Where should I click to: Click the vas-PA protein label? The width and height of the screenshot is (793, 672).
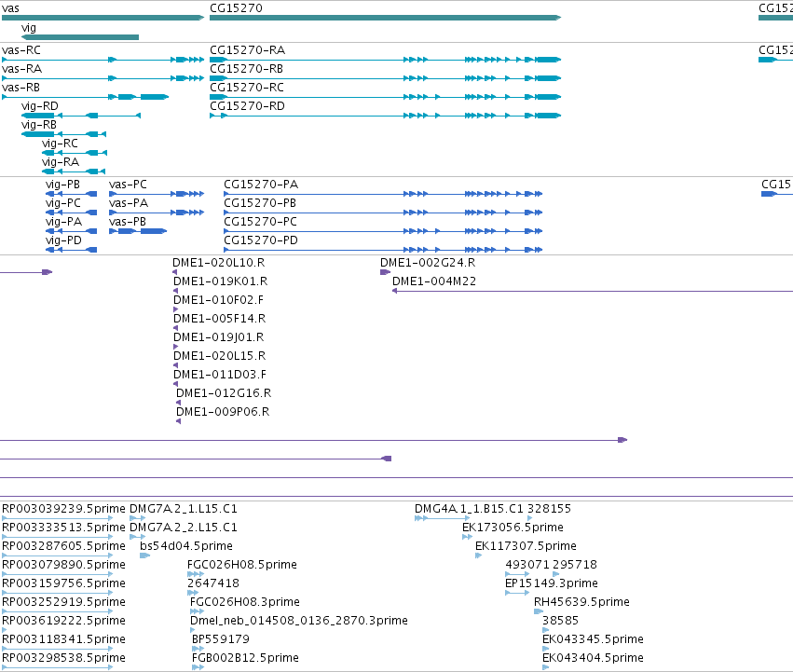point(129,203)
